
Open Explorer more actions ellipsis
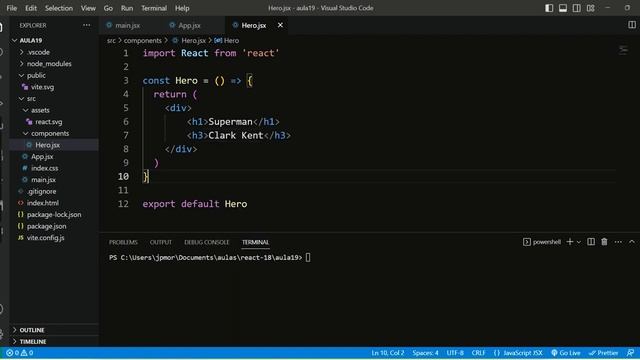pyautogui.click(x=87, y=25)
